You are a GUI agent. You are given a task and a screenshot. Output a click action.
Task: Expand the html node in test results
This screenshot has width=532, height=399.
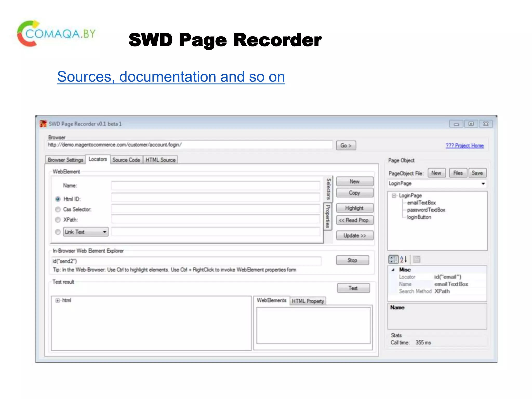point(57,301)
